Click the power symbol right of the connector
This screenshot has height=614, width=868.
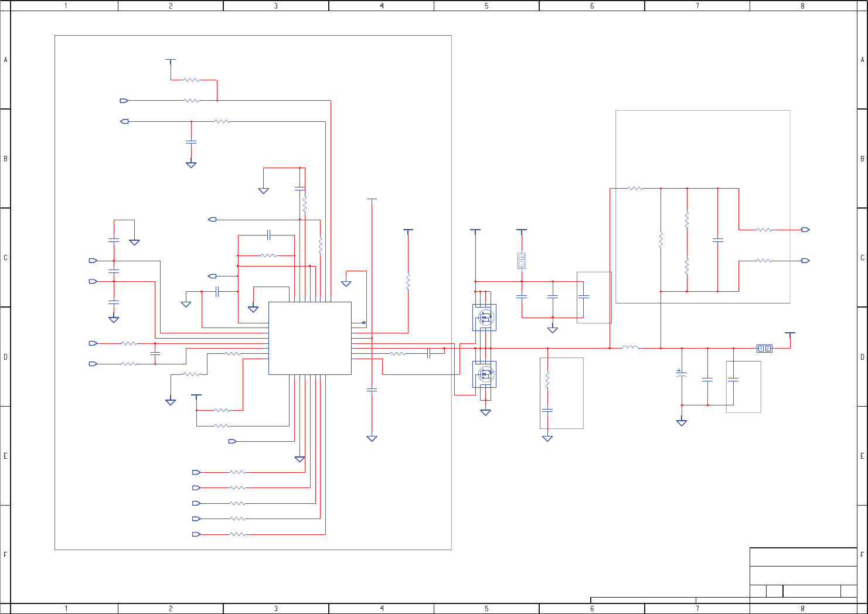point(790,335)
